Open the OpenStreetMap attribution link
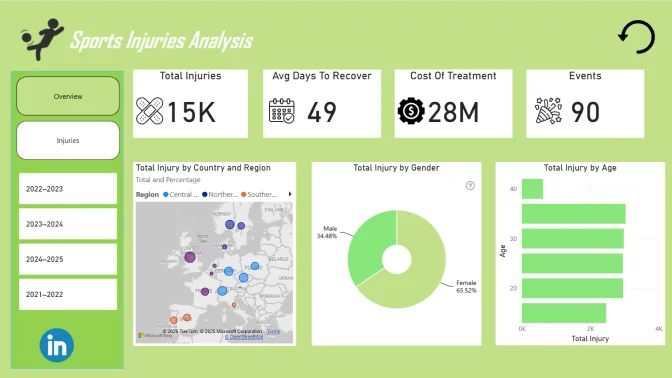672x378 pixels. [x=244, y=337]
